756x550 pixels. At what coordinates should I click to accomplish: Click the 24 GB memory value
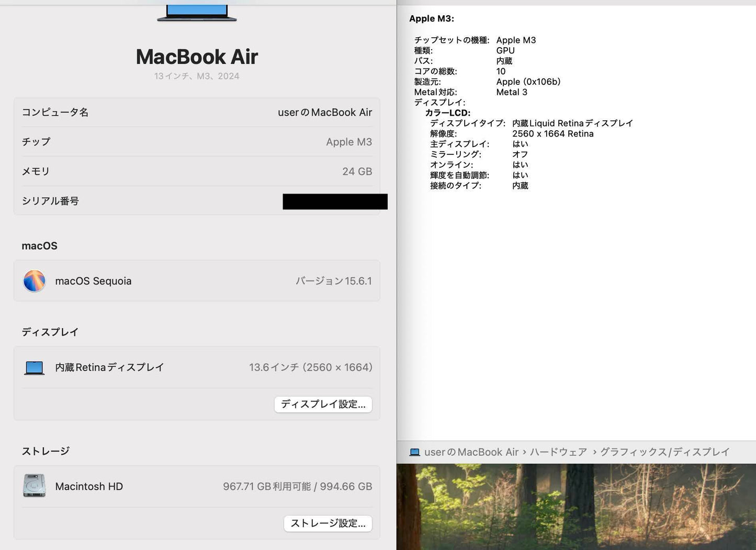(357, 171)
